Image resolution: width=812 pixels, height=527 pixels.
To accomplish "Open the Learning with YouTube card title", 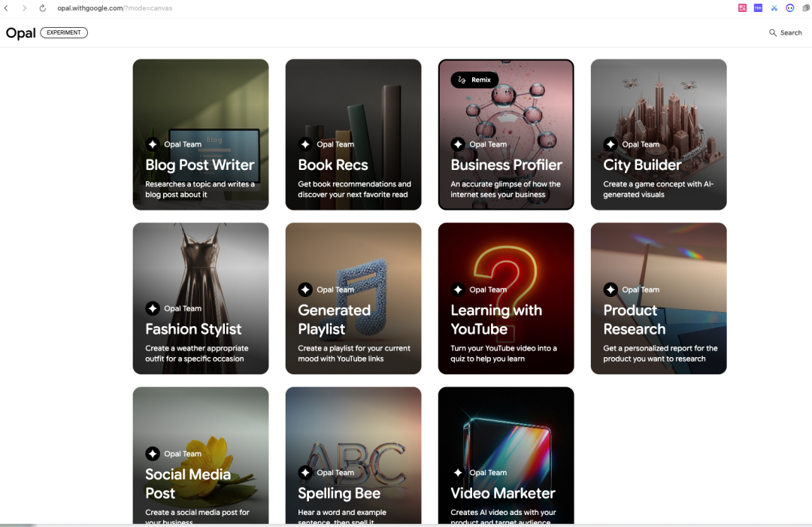I will (496, 320).
